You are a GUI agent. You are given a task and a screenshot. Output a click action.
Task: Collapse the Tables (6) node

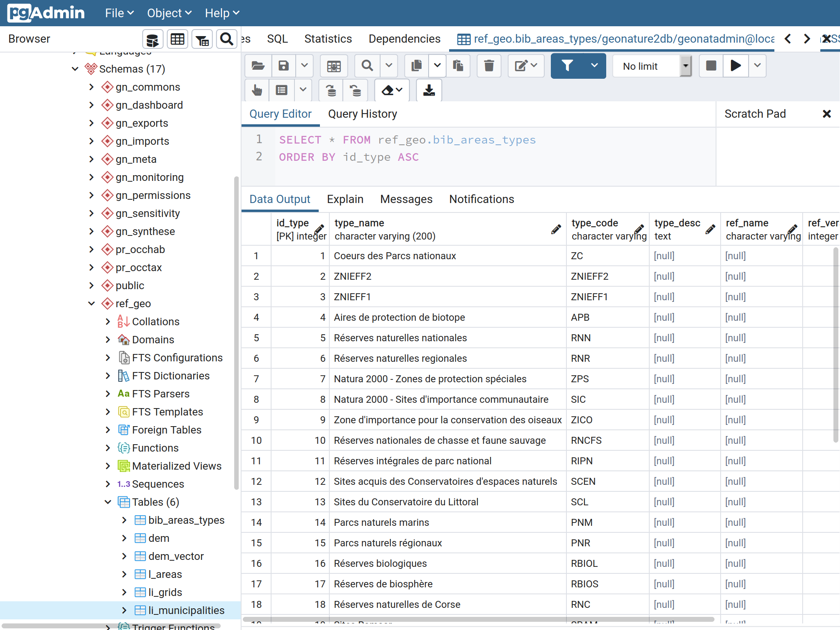point(108,502)
